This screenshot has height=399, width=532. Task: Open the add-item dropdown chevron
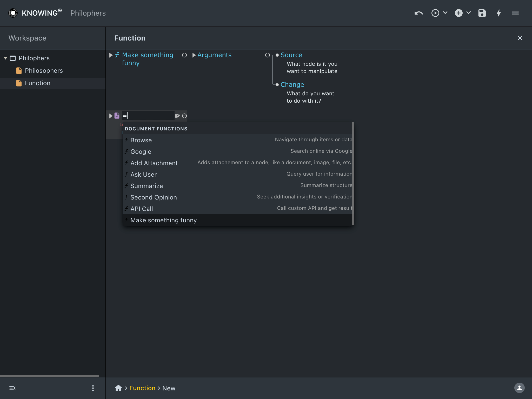469,13
